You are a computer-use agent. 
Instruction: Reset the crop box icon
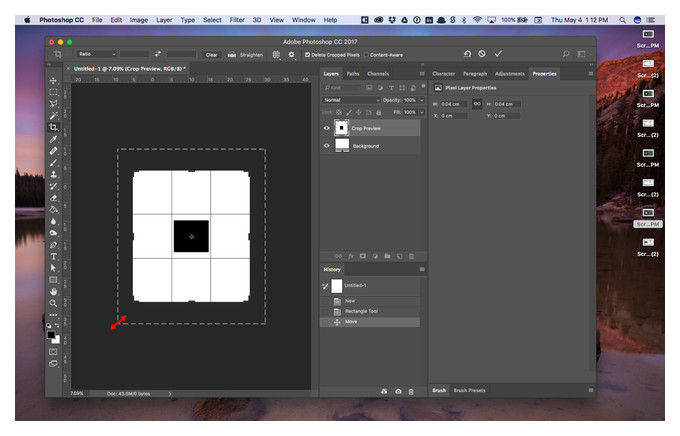[x=467, y=54]
